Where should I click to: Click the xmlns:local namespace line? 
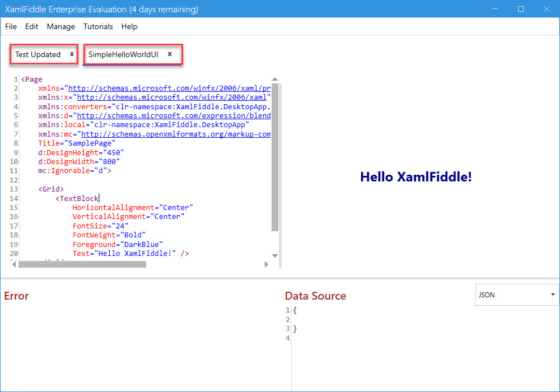coord(143,124)
